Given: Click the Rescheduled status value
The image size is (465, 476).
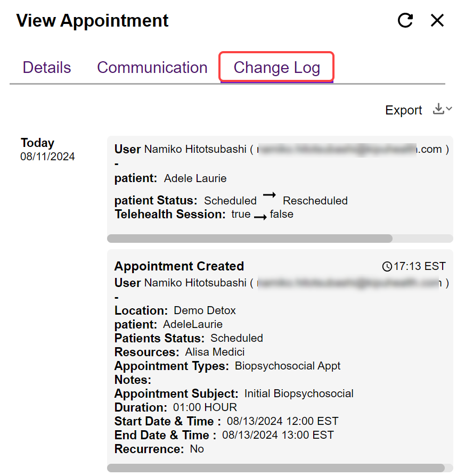Looking at the screenshot, I should tap(315, 201).
